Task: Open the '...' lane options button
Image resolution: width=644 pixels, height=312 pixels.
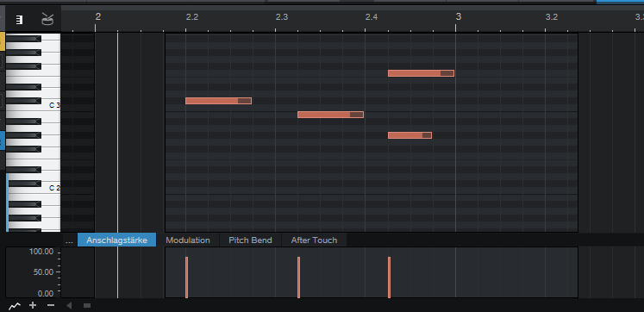Action: pos(70,240)
